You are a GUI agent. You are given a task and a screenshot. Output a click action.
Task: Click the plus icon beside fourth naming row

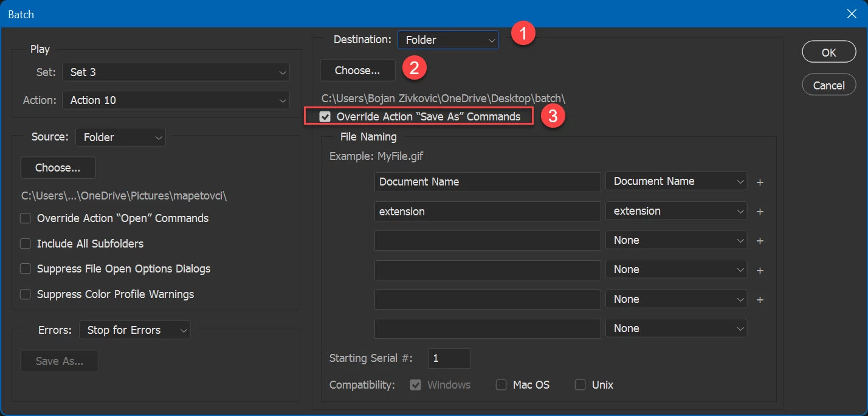(x=760, y=270)
